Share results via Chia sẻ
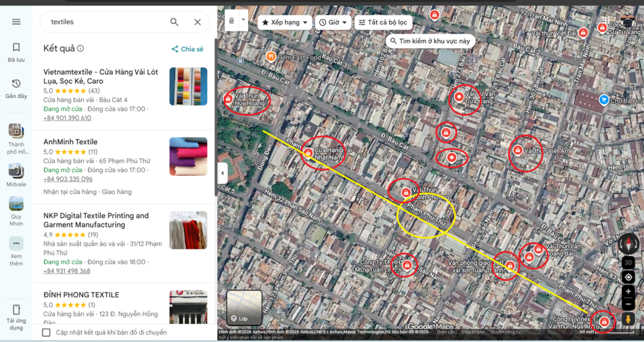Viewport: 644px width, 342px height. click(187, 49)
